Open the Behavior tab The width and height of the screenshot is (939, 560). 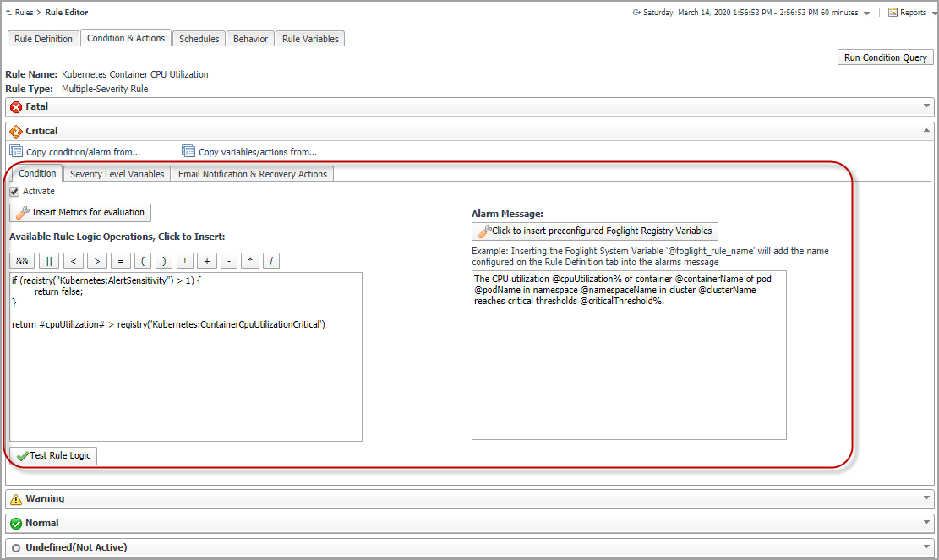click(250, 38)
